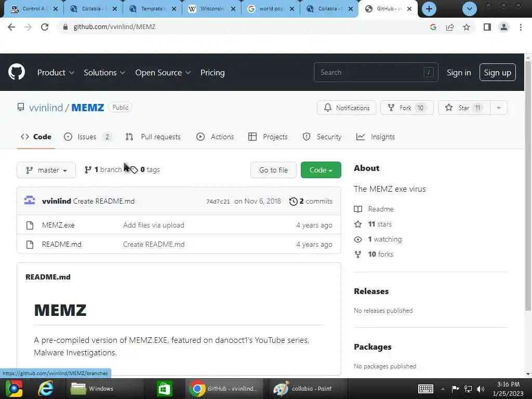The height and width of the screenshot is (399, 532).
Task: Click the Sign in link
Action: tap(459, 73)
